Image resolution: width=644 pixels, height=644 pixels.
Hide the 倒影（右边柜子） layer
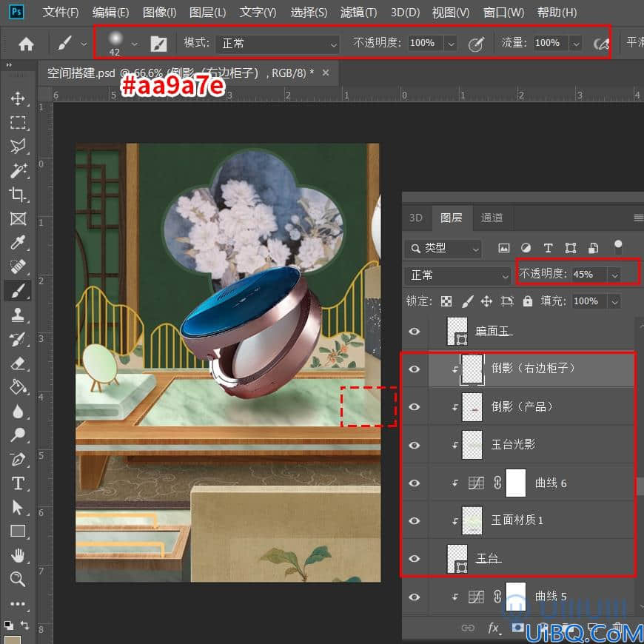click(415, 369)
